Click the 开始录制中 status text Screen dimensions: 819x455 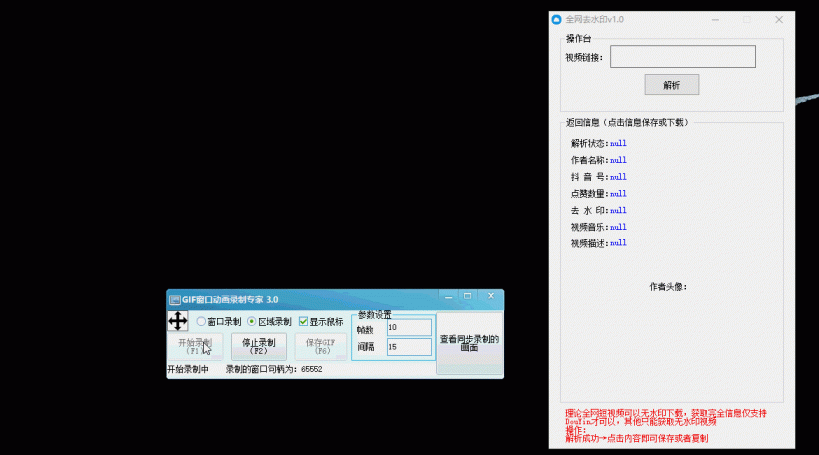pos(188,369)
